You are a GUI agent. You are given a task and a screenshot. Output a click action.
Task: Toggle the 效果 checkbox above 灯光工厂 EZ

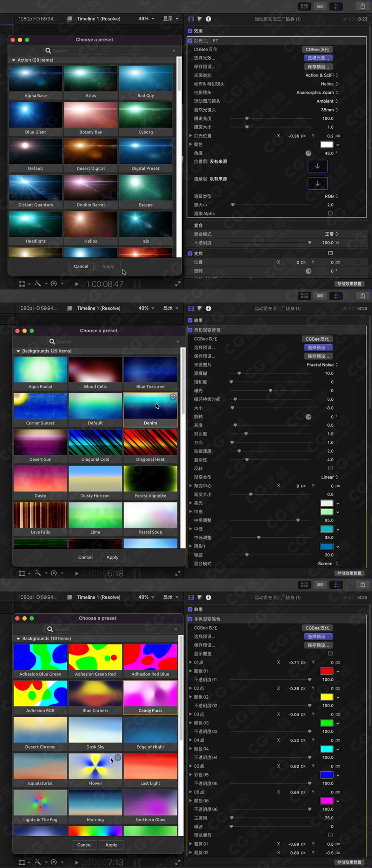[190, 31]
